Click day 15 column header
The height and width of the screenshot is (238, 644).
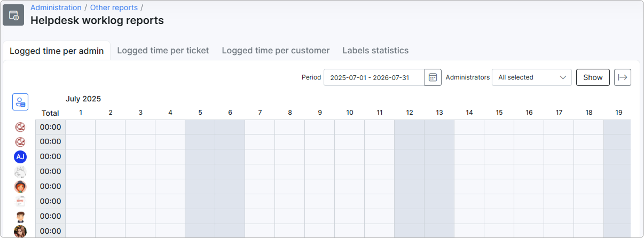pos(499,113)
